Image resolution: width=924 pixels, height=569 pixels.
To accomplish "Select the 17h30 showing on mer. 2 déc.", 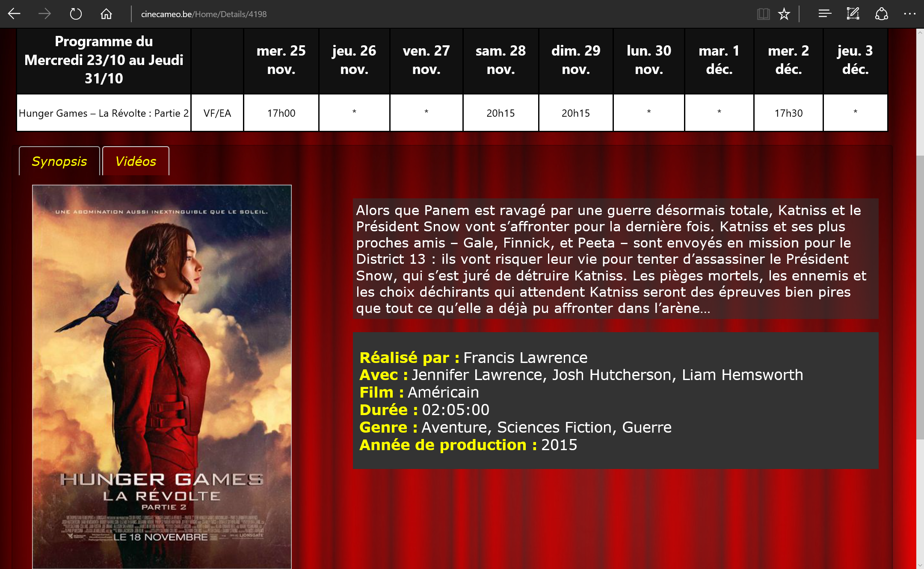I will point(788,113).
